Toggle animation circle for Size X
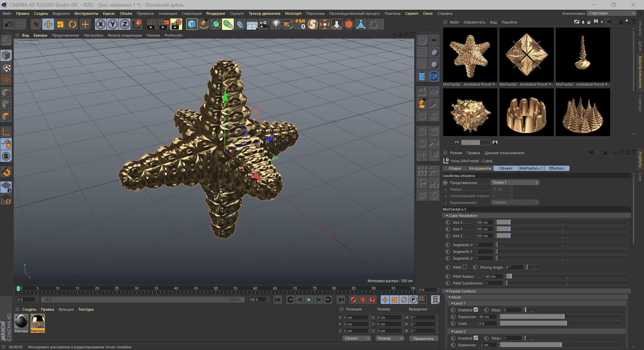This screenshot has width=644, height=350. tap(448, 222)
